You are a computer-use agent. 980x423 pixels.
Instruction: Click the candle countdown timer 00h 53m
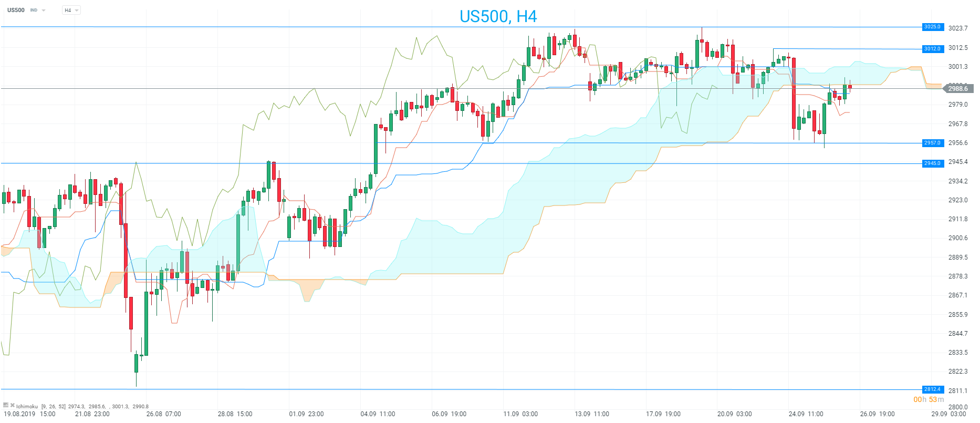[x=929, y=399]
